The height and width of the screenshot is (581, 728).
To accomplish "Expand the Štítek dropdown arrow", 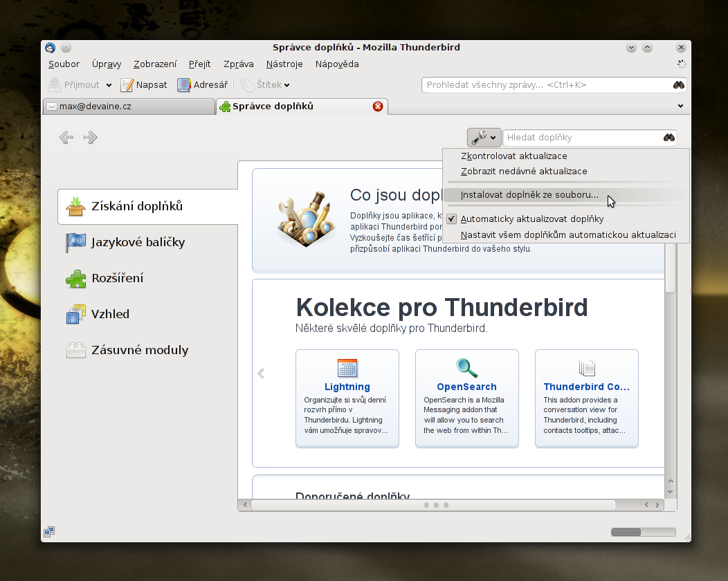I will coord(287,85).
